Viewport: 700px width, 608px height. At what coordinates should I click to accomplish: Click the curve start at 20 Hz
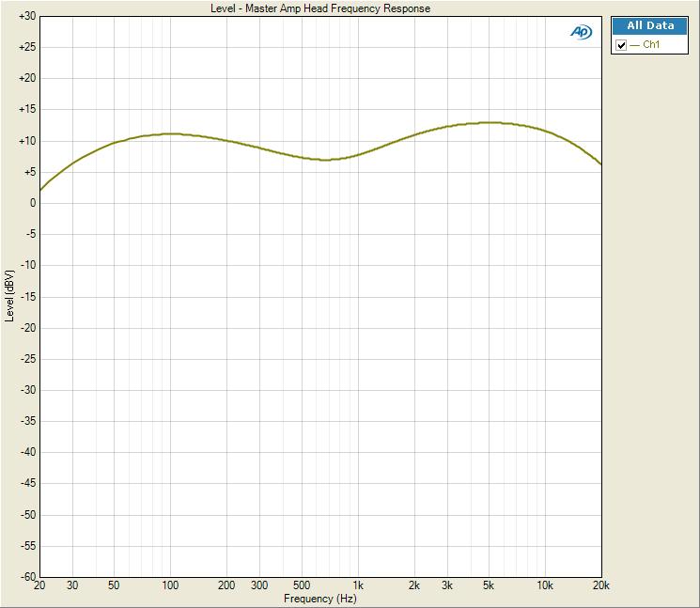click(x=40, y=190)
